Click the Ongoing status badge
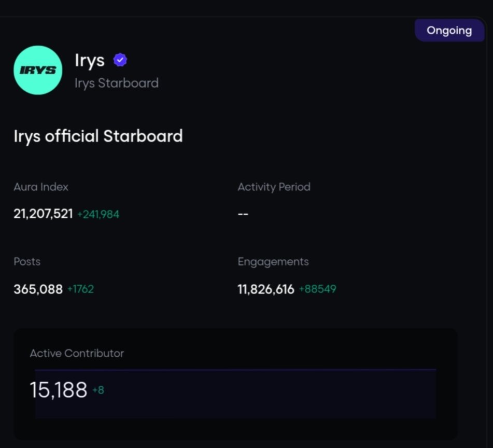 tap(449, 31)
